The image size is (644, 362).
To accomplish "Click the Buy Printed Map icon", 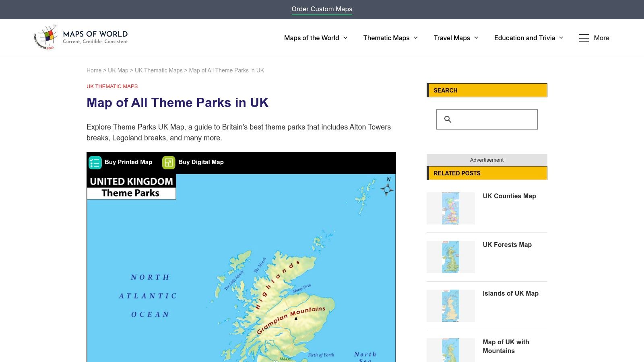I will pos(95,162).
